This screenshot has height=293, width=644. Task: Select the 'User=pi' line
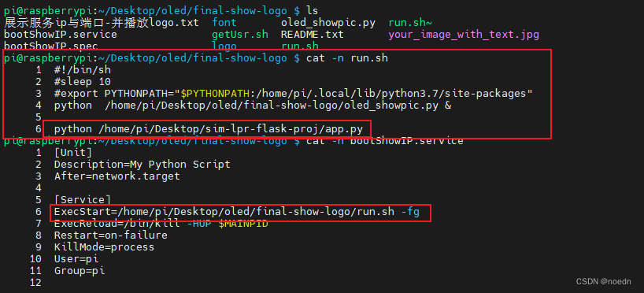pyautogui.click(x=76, y=259)
